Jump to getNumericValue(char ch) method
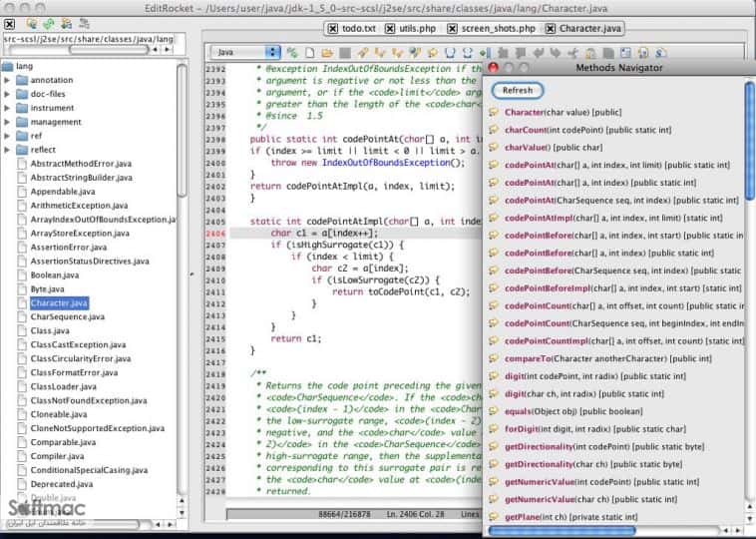Viewport: 756px width, 539px height. [590, 499]
